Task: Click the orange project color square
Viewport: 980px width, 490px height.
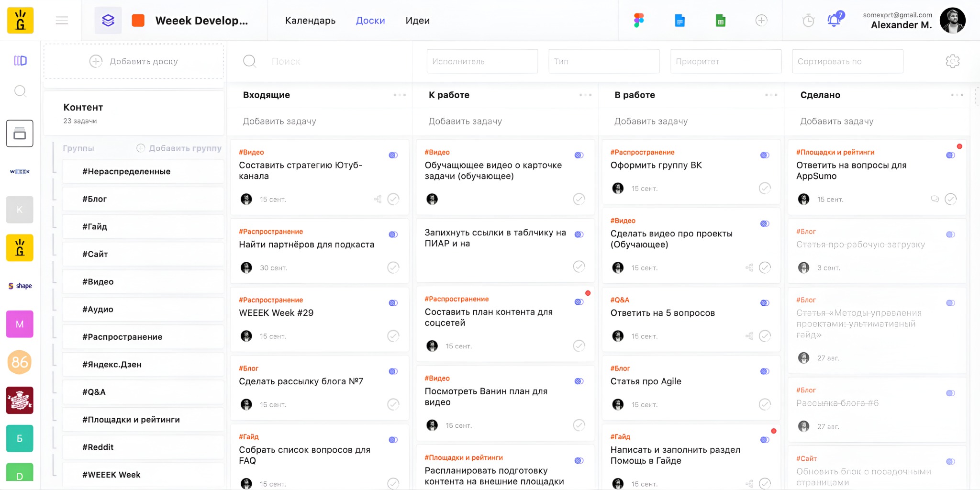Action: point(138,21)
